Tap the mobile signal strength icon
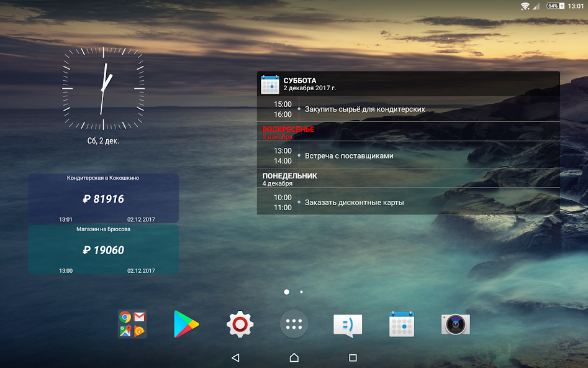The height and width of the screenshot is (368, 588). [x=536, y=6]
